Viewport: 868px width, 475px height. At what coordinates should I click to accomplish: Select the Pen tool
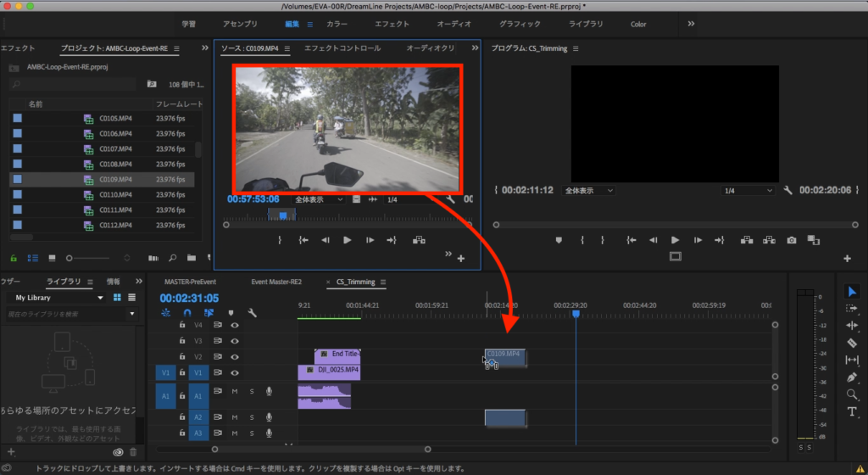[852, 377]
